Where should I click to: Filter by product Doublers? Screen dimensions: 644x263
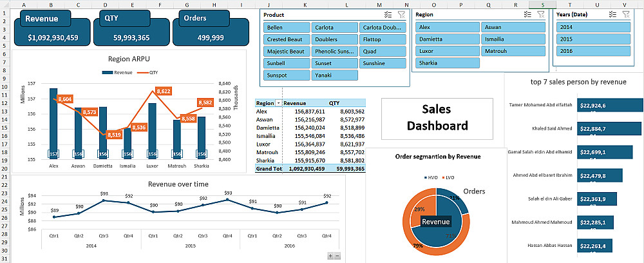(x=335, y=39)
